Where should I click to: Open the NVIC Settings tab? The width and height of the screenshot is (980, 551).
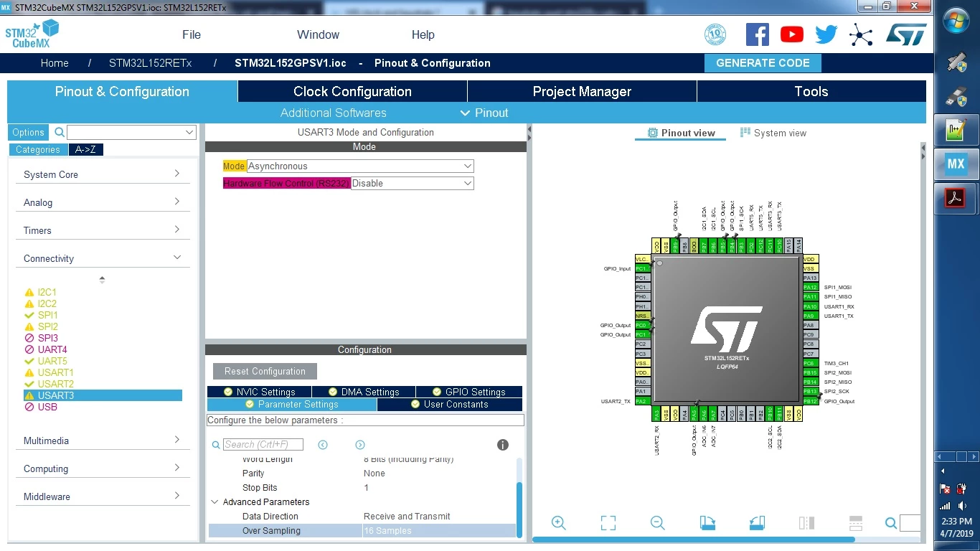(259, 392)
